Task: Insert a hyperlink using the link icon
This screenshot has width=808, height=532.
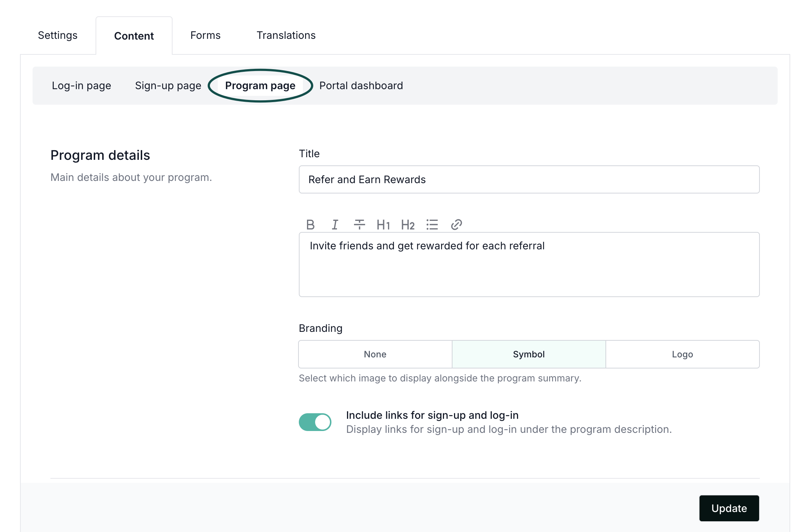Action: 456,225
